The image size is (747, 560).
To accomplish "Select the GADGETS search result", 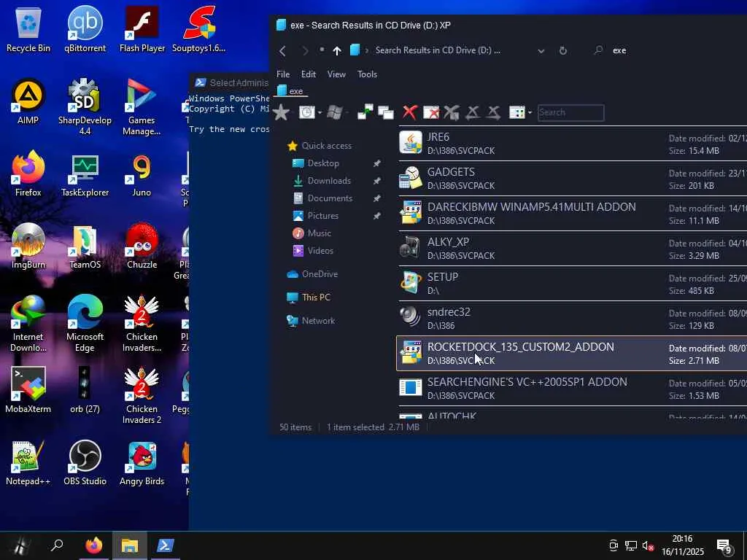I will 572,178.
